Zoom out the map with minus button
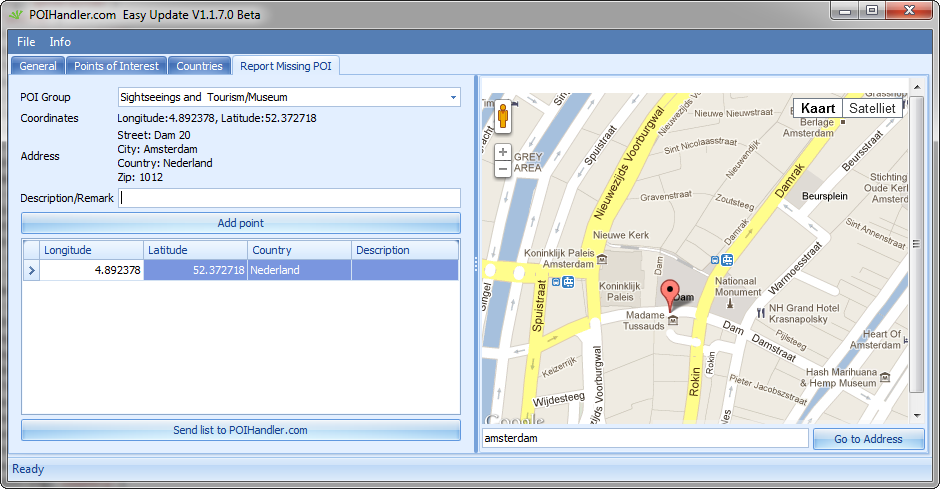 click(503, 169)
